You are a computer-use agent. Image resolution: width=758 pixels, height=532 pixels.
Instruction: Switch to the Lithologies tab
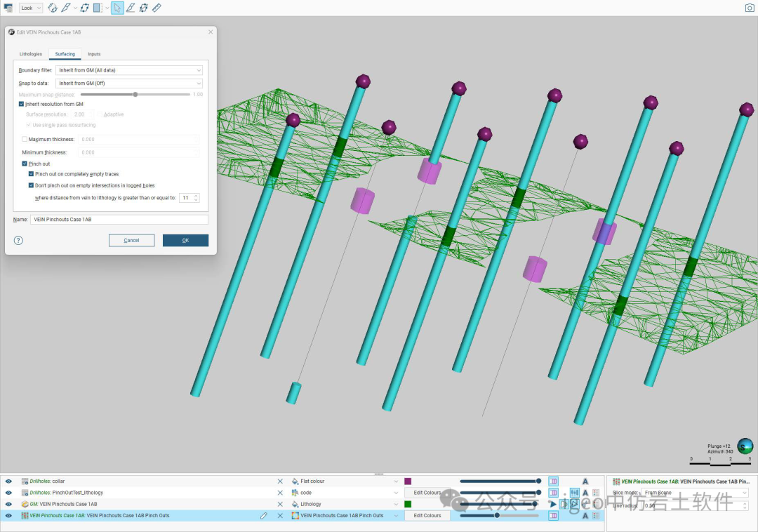(x=31, y=54)
